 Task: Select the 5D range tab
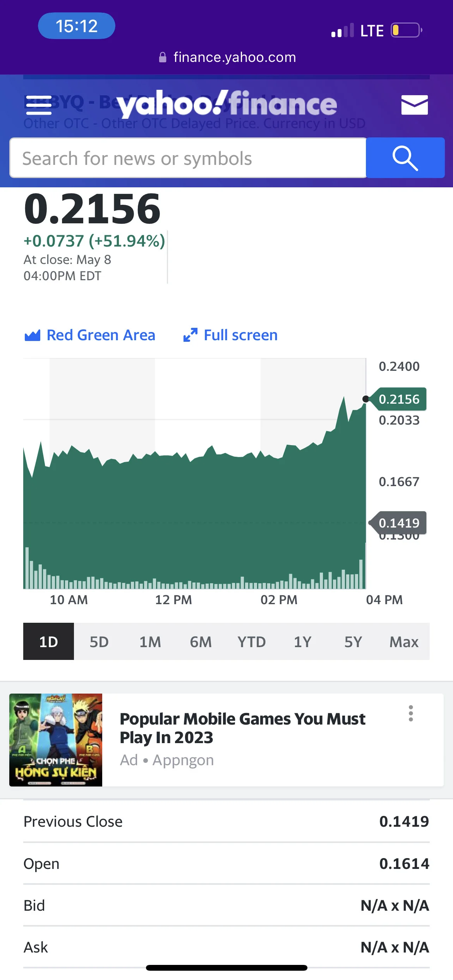click(x=99, y=641)
